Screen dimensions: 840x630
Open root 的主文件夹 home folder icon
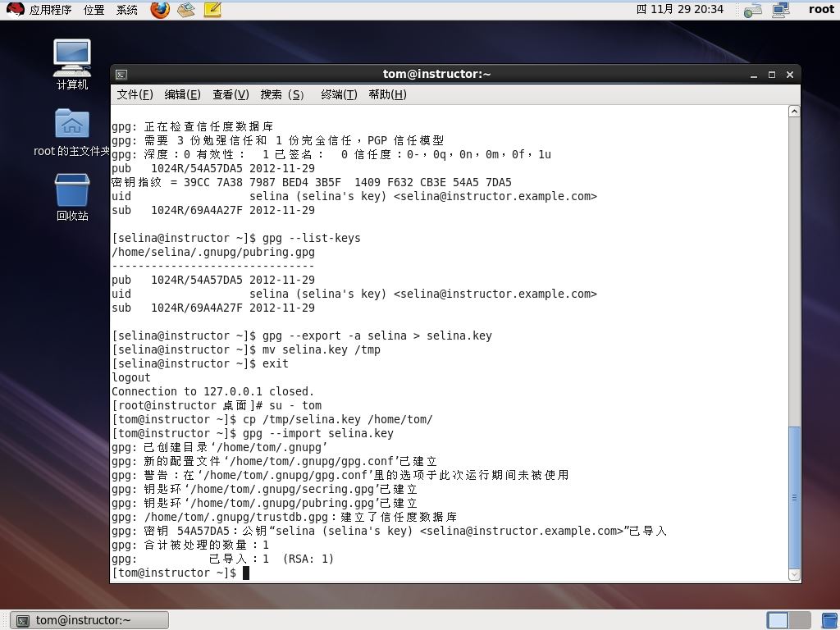[72, 132]
